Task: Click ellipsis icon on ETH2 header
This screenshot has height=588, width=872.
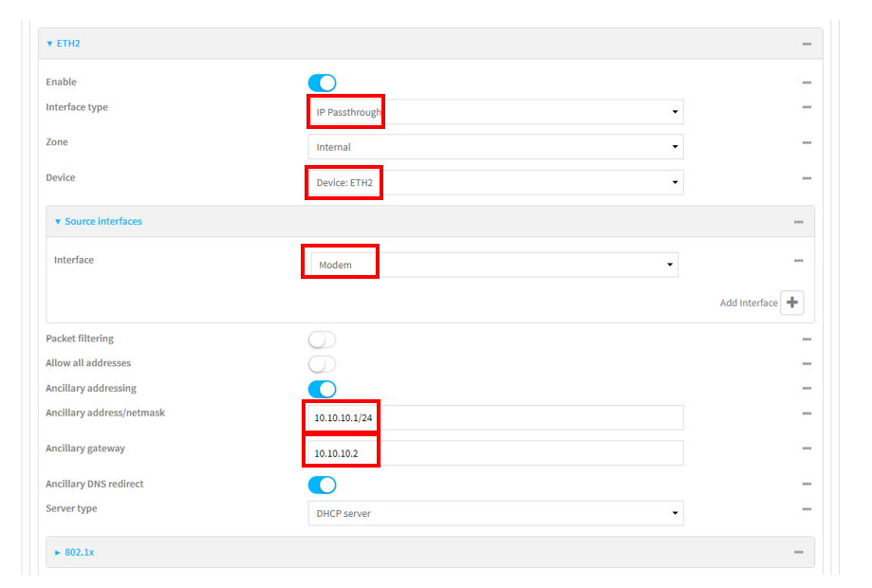Action: (806, 44)
